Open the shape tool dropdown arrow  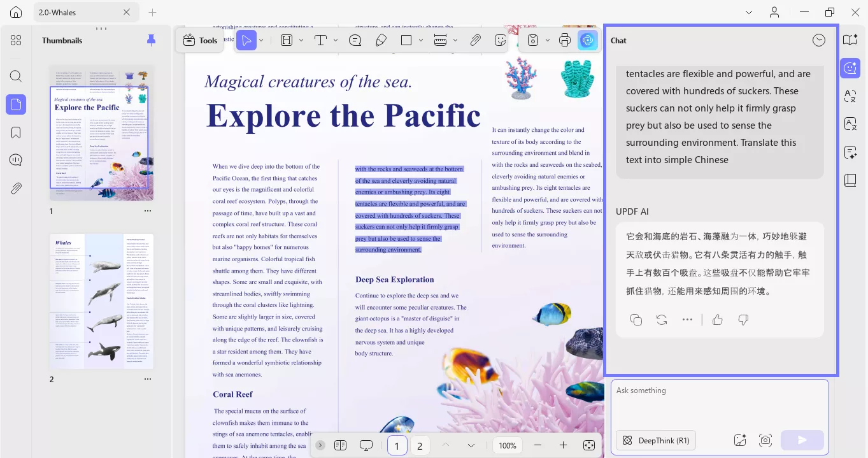(x=421, y=40)
